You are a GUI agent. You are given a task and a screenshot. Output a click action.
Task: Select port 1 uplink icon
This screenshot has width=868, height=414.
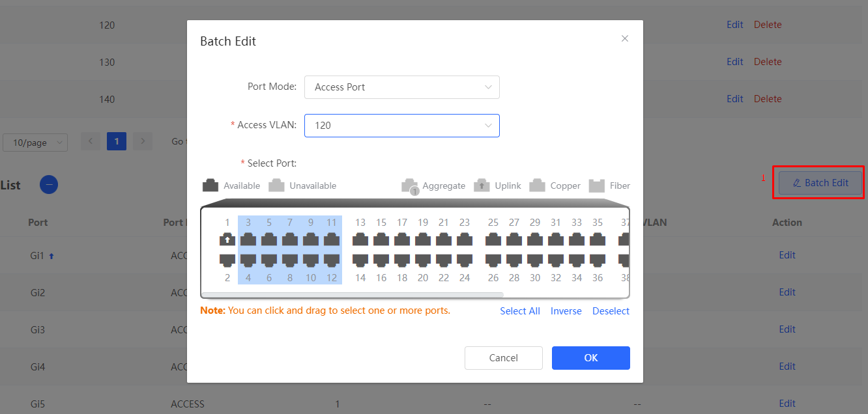coord(227,240)
